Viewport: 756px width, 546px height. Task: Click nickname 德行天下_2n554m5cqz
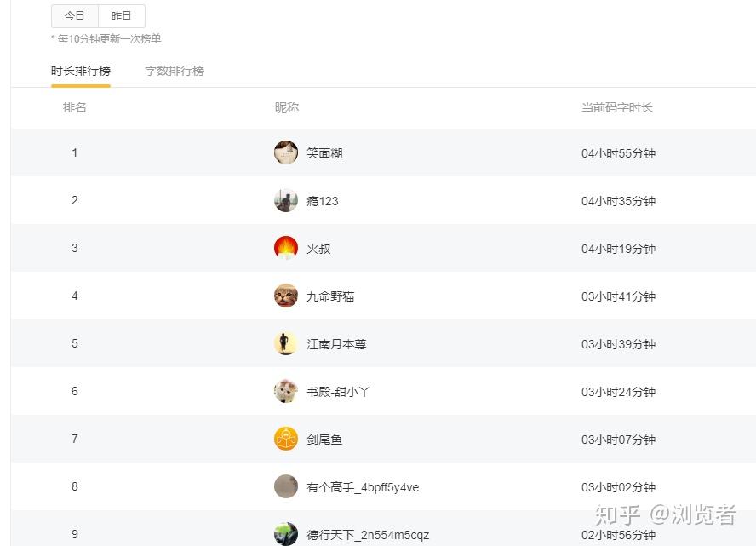tap(368, 535)
